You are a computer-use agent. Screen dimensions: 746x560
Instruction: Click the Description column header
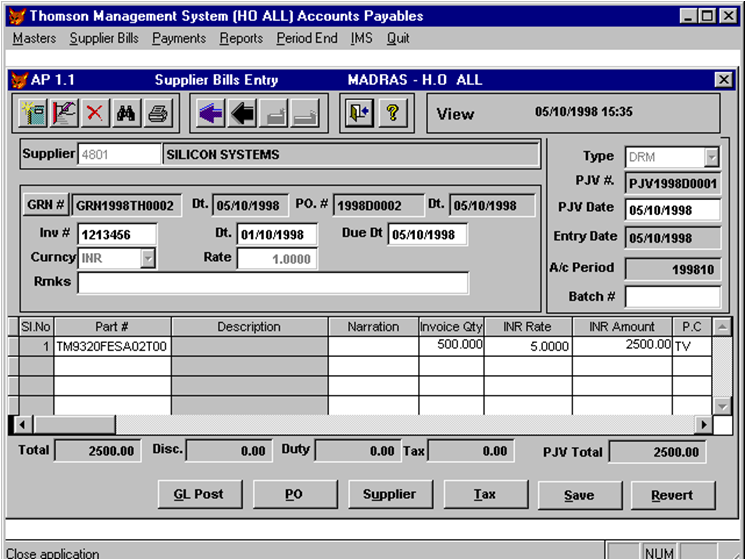[249, 327]
